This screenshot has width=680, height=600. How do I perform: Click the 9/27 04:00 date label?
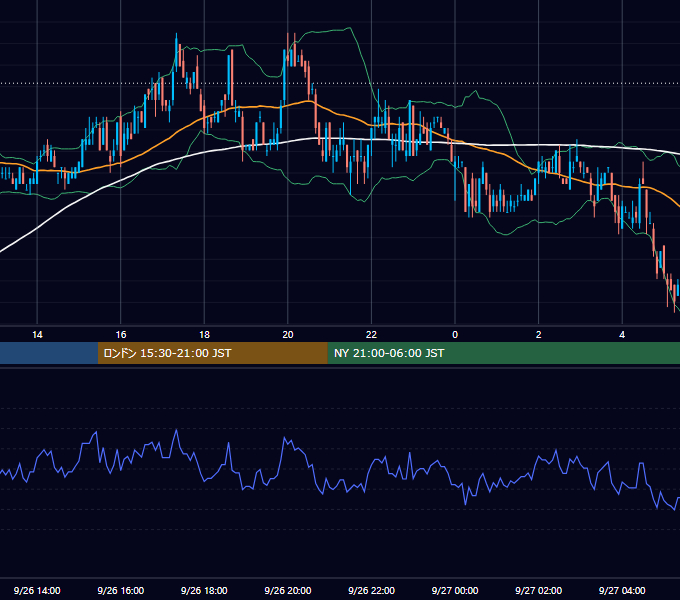(x=622, y=590)
